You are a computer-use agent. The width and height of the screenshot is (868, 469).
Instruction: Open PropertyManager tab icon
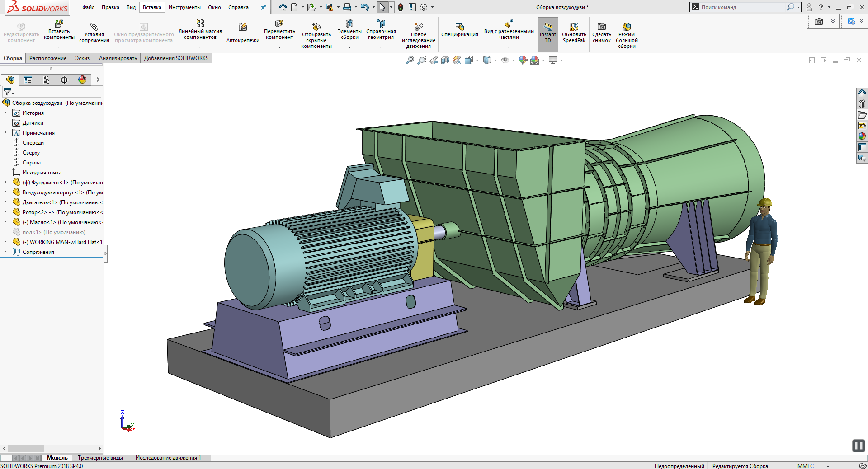(28, 80)
